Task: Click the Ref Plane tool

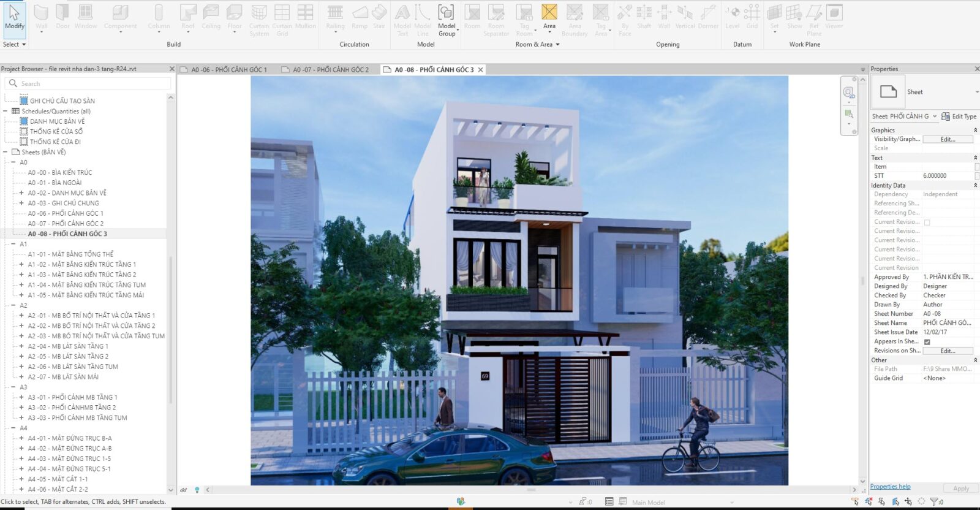Action: click(x=814, y=20)
